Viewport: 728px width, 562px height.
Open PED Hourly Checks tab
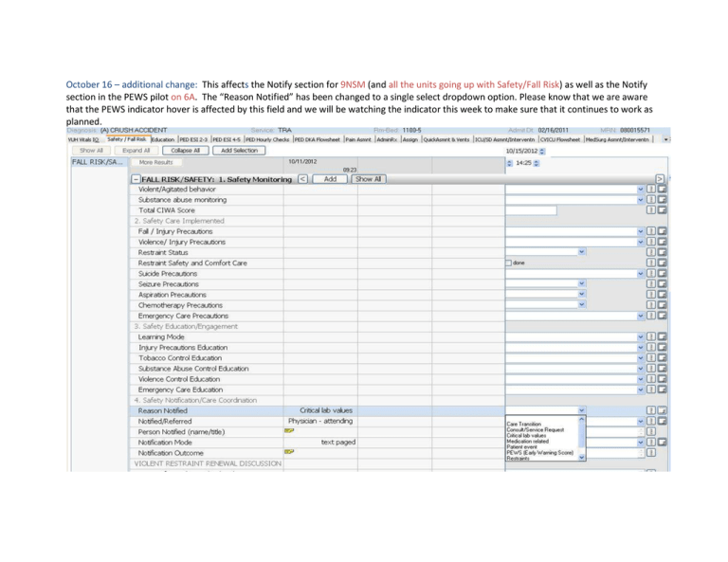coord(267,139)
